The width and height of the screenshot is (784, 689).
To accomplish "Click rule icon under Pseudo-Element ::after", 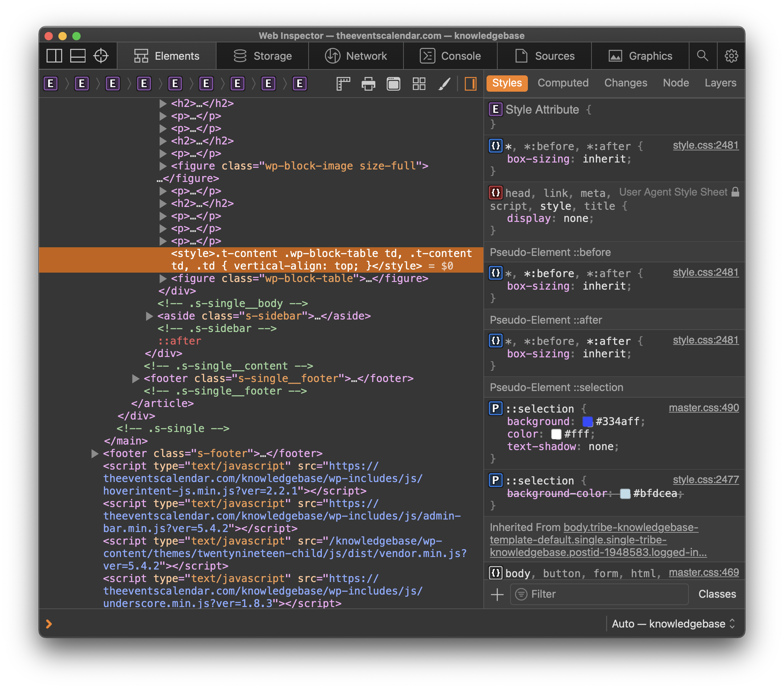I will [496, 340].
